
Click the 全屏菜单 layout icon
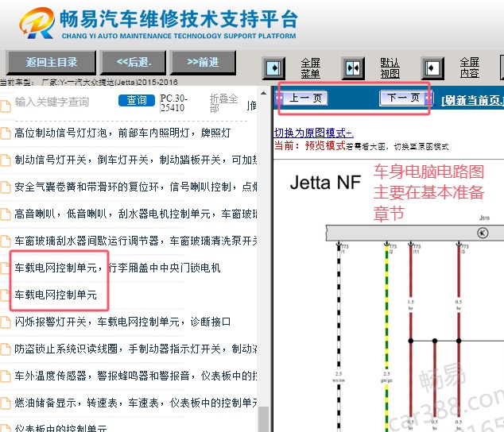273,68
